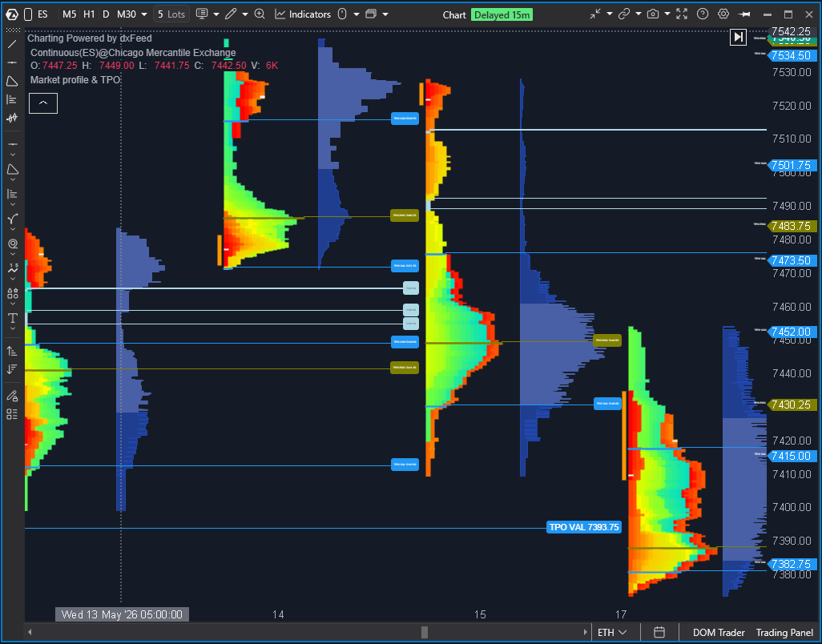Expand the layers dropdown arrow
This screenshot has width=822, height=644.
(x=386, y=14)
